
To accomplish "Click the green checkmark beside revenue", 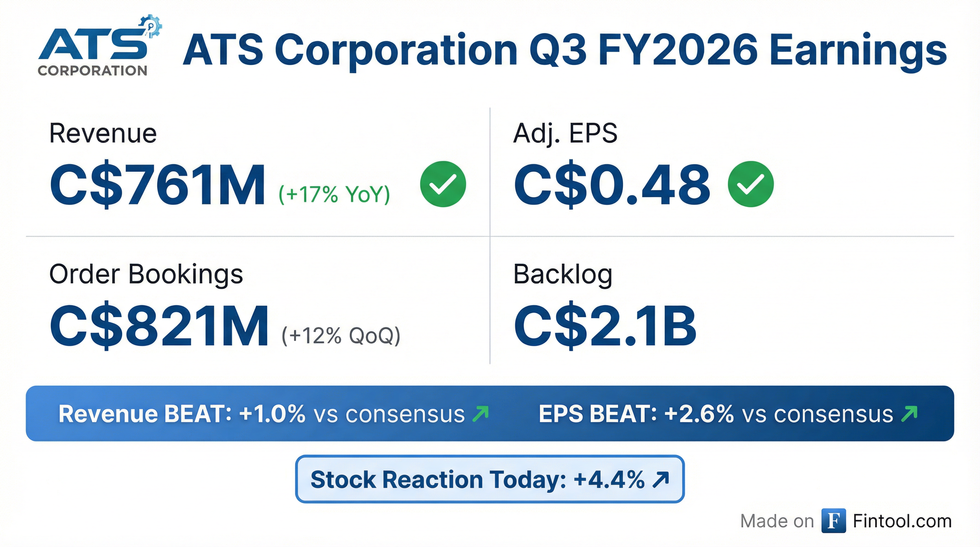I will click(x=443, y=184).
